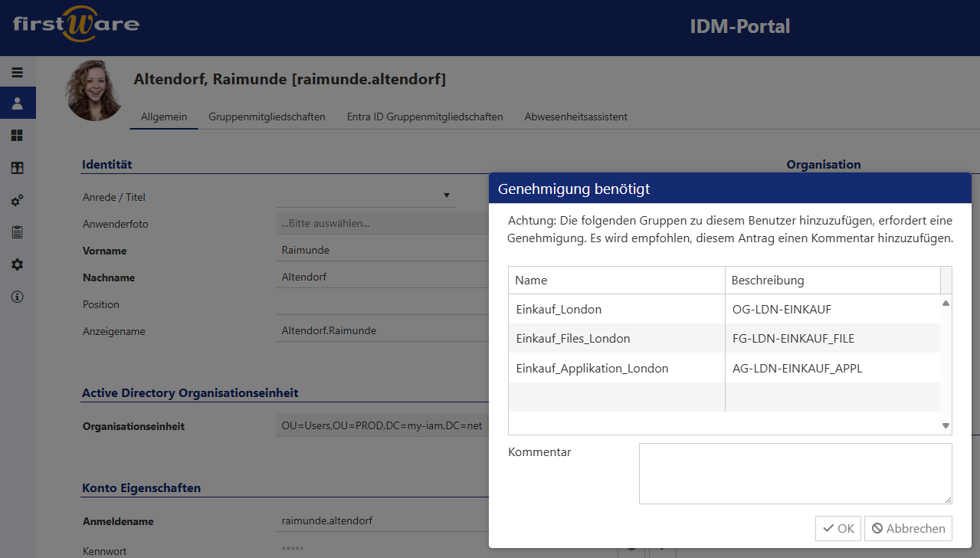Click Raimunde's profile photo thumbnail
The image size is (980, 558).
pos(94,90)
